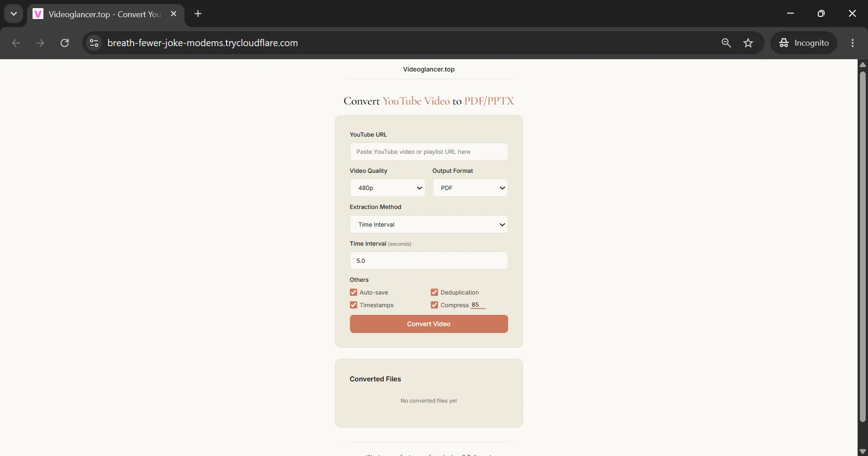This screenshot has height=456, width=868.
Task: Open the Output Format PDF dropdown
Action: (x=470, y=188)
